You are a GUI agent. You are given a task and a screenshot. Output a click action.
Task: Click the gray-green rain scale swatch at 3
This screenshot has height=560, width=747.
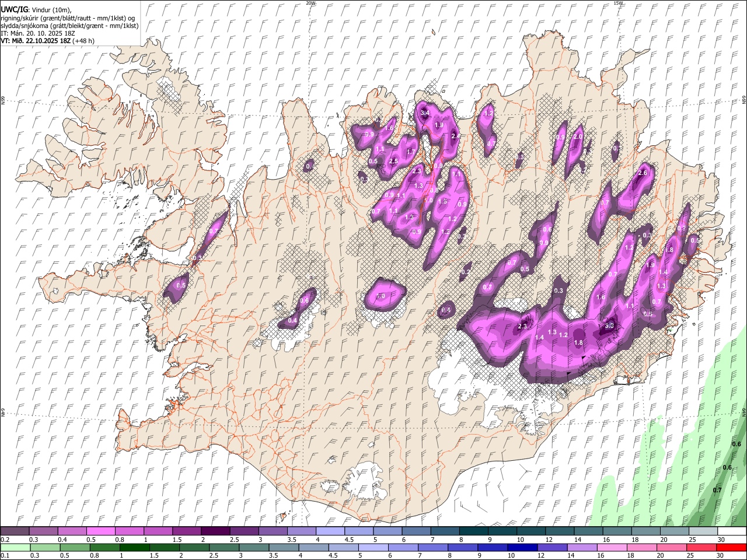pos(253,548)
